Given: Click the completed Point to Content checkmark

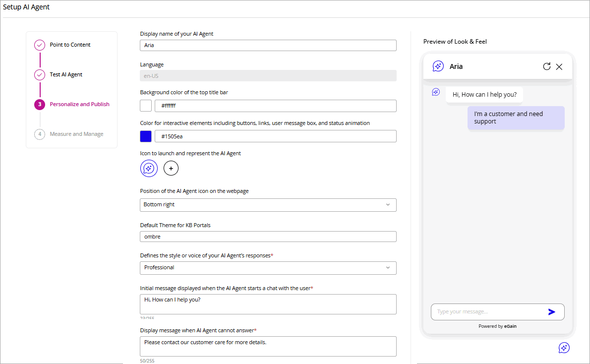Looking at the screenshot, I should [40, 45].
